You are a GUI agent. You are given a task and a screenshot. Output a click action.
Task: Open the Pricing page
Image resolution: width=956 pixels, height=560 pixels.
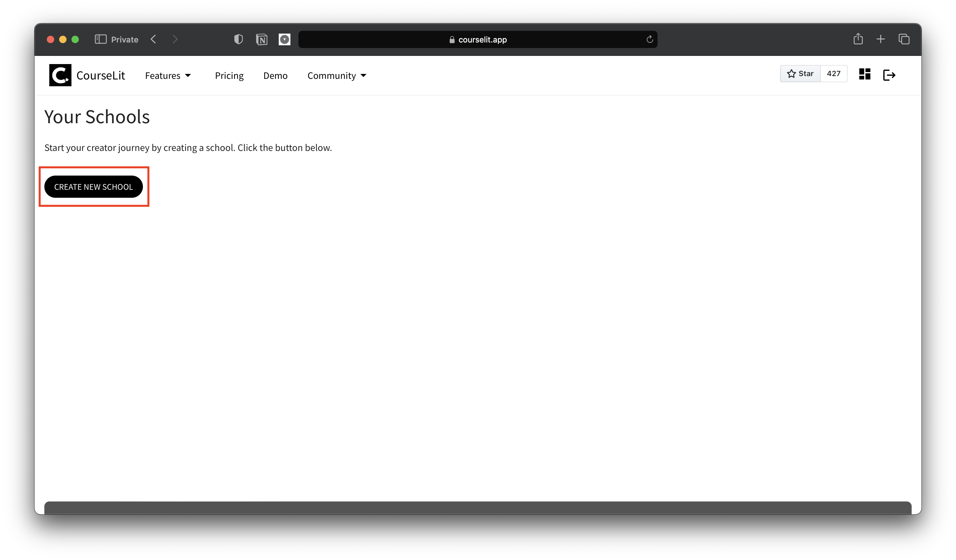point(229,75)
